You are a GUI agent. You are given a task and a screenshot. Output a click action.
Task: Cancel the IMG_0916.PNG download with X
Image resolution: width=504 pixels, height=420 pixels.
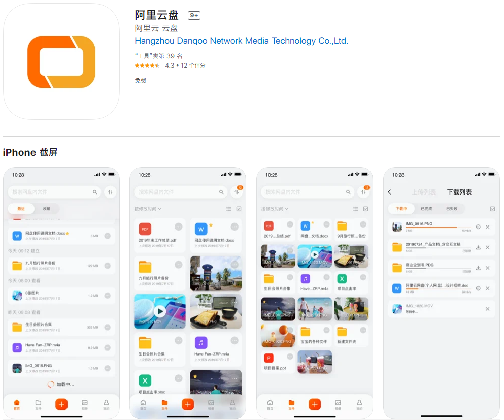point(487,227)
